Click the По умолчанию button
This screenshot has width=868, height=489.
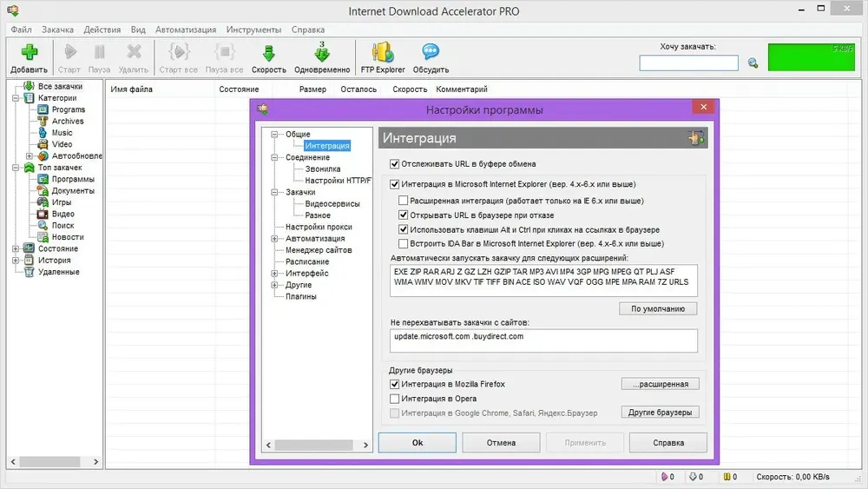coord(658,309)
